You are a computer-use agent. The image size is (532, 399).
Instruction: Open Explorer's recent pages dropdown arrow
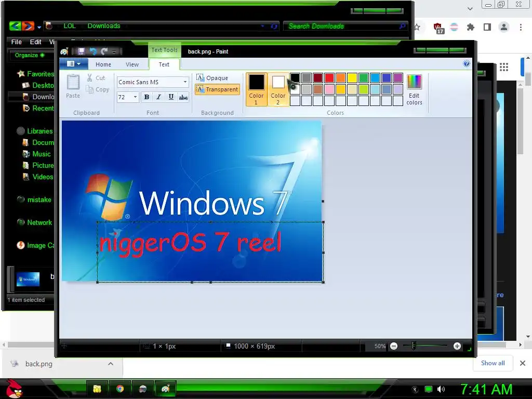[x=39, y=27]
